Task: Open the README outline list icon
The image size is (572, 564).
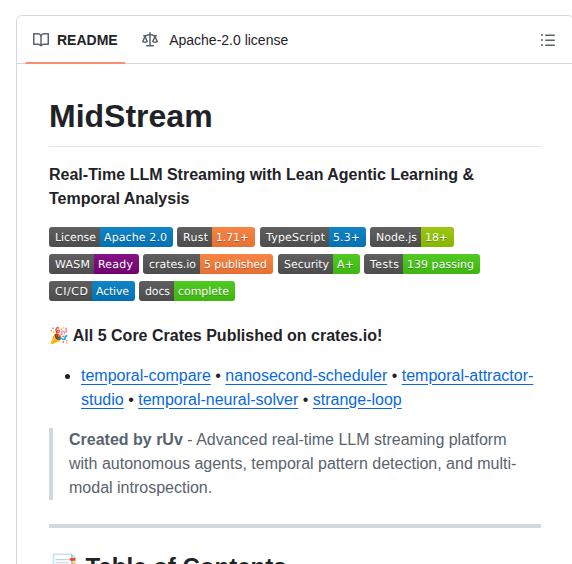Action: [x=548, y=40]
